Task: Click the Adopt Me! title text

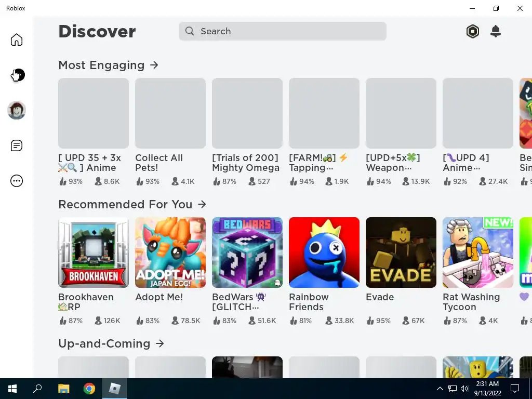Action: (159, 297)
